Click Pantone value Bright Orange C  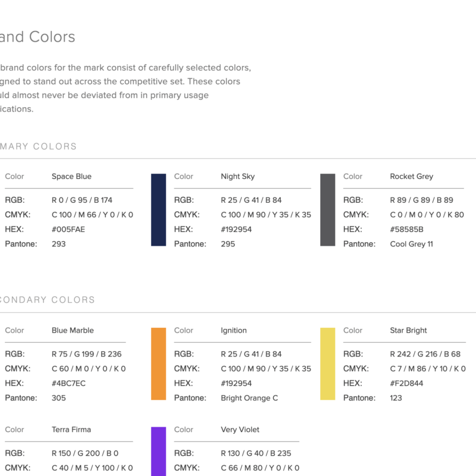click(x=249, y=397)
